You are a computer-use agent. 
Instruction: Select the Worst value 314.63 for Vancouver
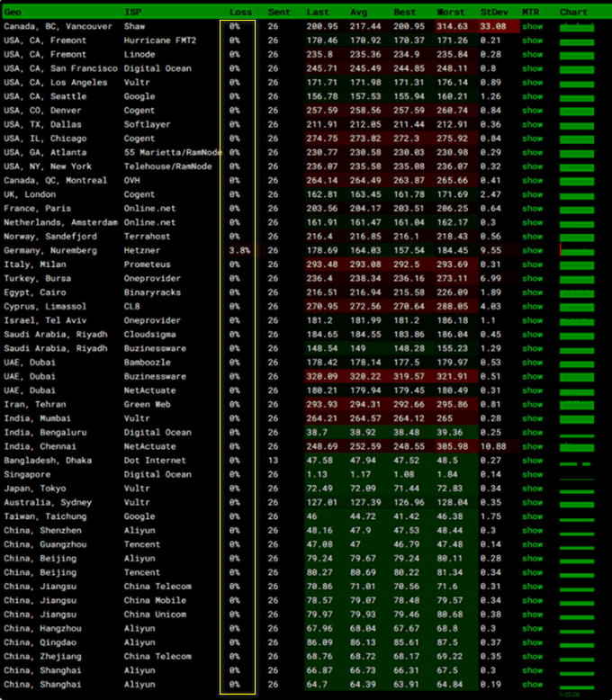[x=452, y=27]
